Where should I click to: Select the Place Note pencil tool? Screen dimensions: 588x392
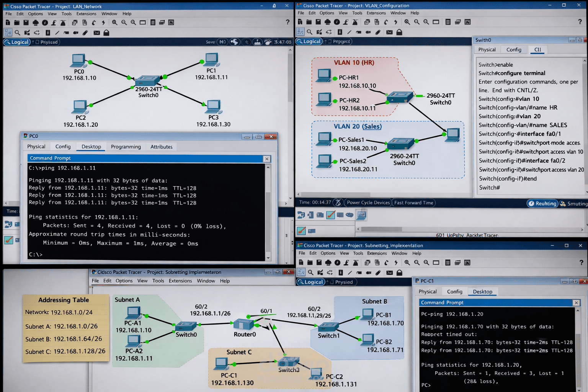(85, 33)
